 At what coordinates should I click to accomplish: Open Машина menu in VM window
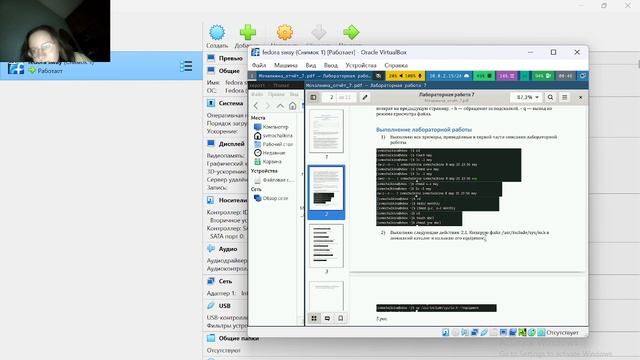[286, 65]
